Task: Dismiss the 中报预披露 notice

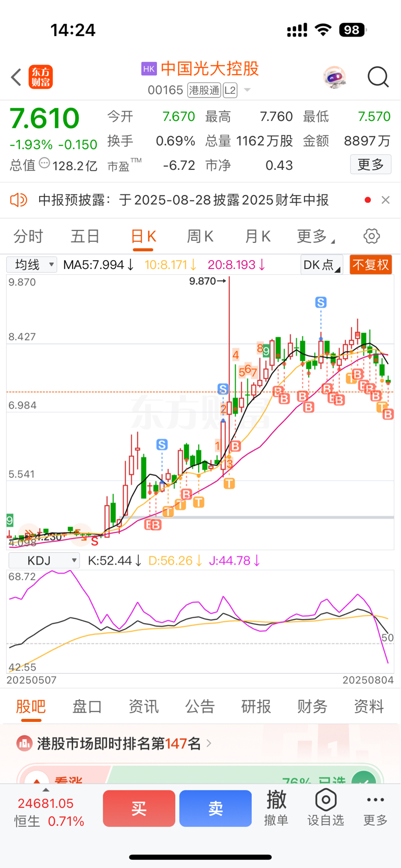Action: (385, 200)
